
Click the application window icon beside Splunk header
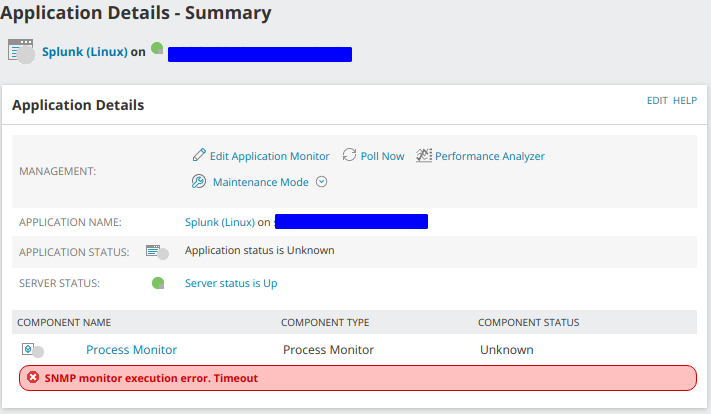pos(21,51)
